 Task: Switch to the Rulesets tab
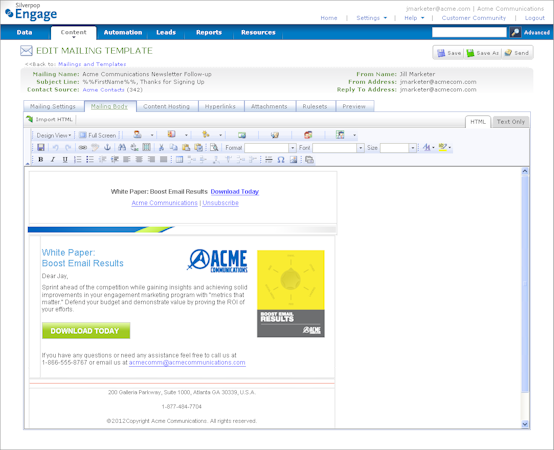tap(315, 106)
